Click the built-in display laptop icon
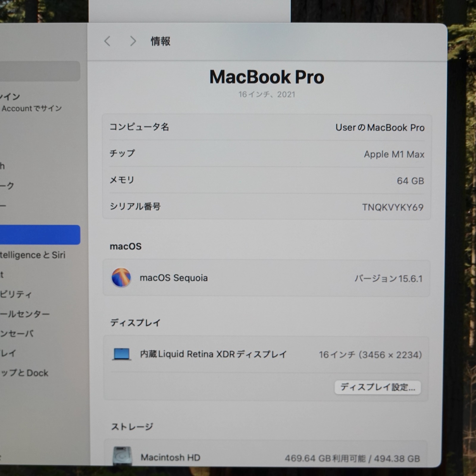 click(122, 354)
